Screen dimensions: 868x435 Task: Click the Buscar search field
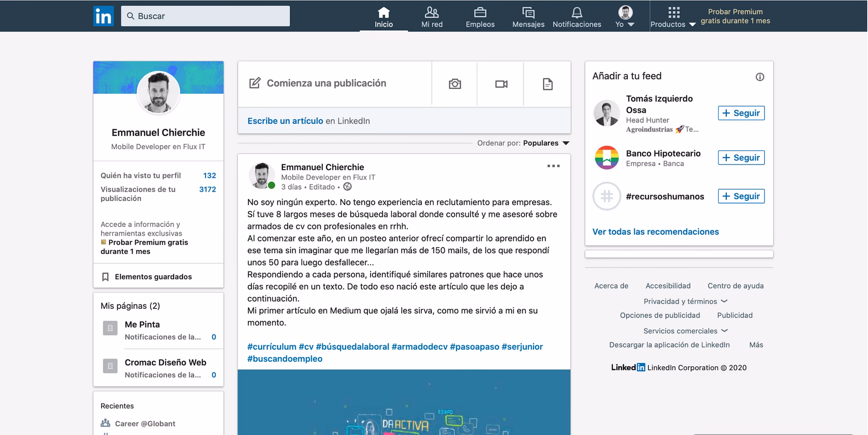coord(205,16)
